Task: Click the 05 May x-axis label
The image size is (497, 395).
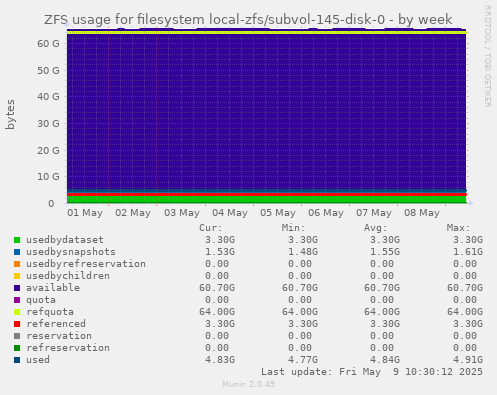Action: pyautogui.click(x=278, y=213)
